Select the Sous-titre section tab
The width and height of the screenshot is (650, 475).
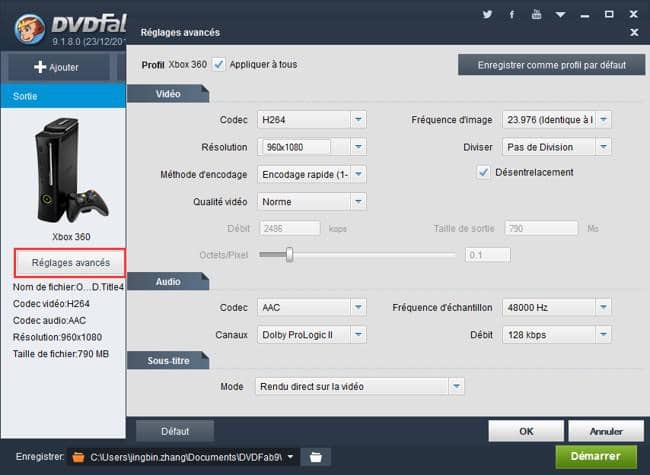(168, 361)
